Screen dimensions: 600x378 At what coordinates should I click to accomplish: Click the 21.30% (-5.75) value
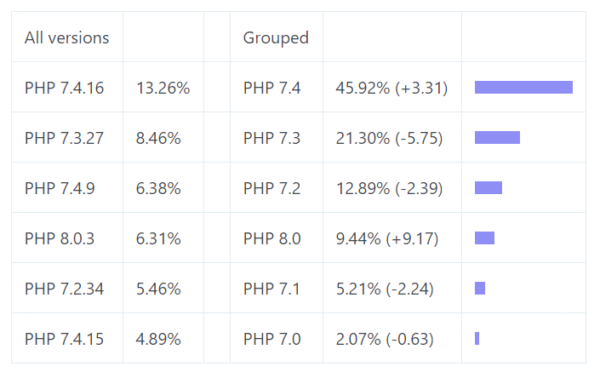point(390,138)
